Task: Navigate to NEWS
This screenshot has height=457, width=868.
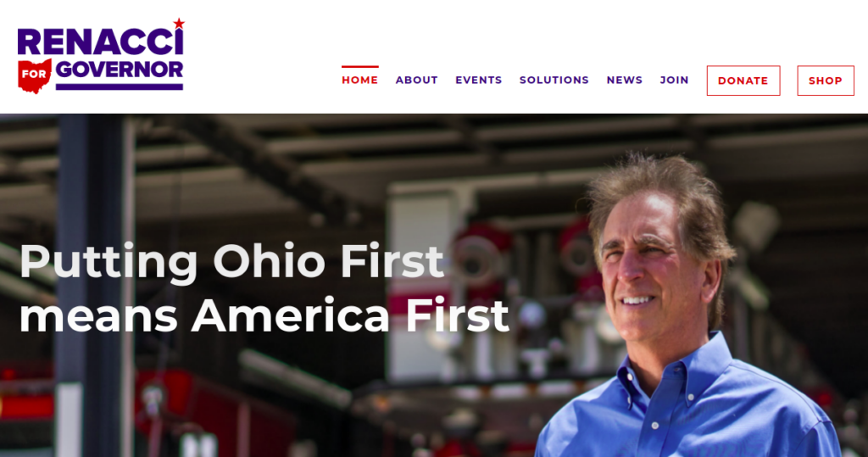Action: point(625,81)
